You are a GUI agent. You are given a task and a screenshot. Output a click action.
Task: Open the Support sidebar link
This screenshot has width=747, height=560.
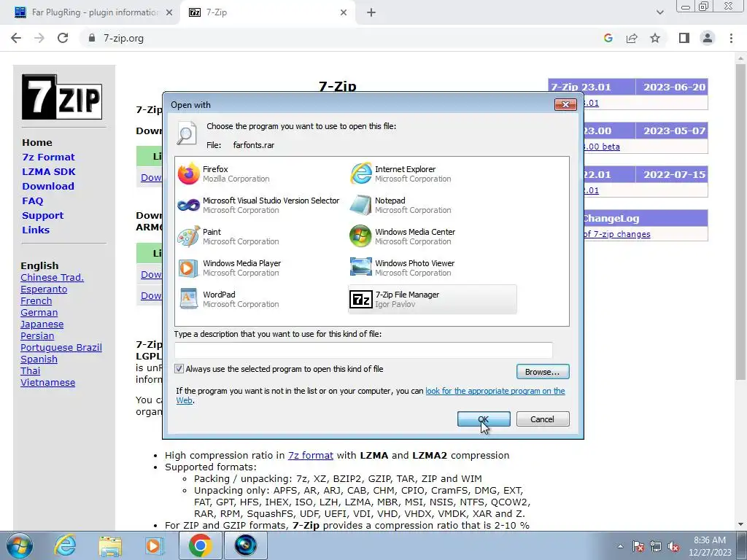coord(43,215)
